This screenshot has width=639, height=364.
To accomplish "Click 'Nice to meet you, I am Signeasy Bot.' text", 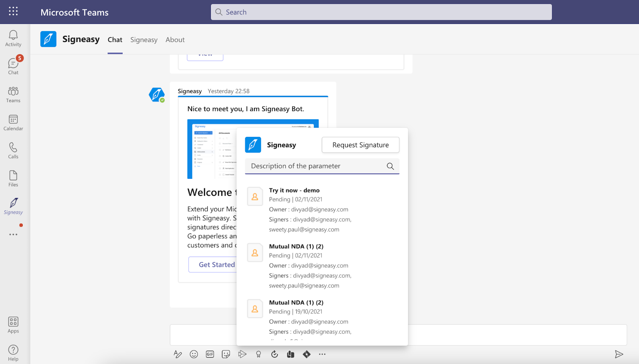I will click(x=246, y=109).
